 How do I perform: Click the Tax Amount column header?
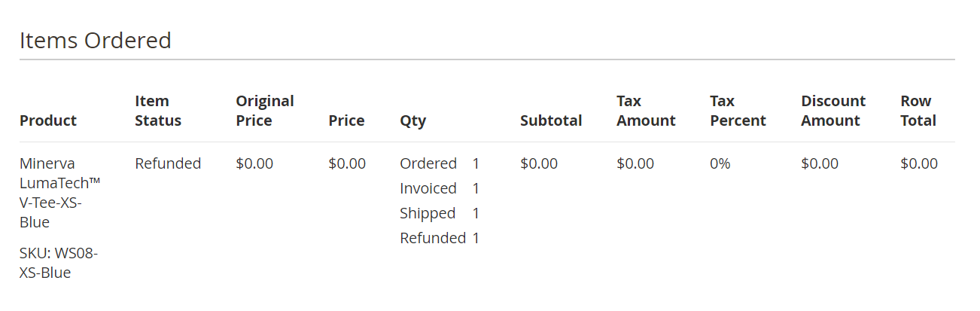pos(646,111)
